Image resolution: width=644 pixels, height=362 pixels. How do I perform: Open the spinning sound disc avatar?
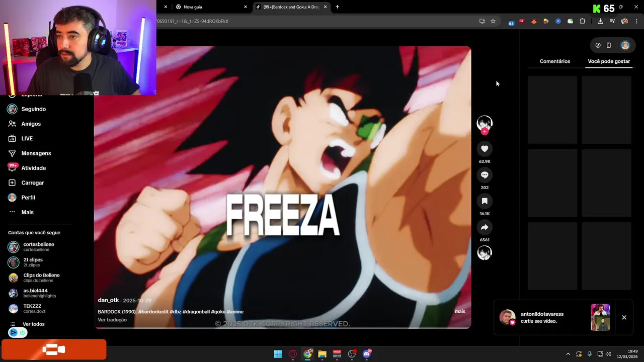485,253
